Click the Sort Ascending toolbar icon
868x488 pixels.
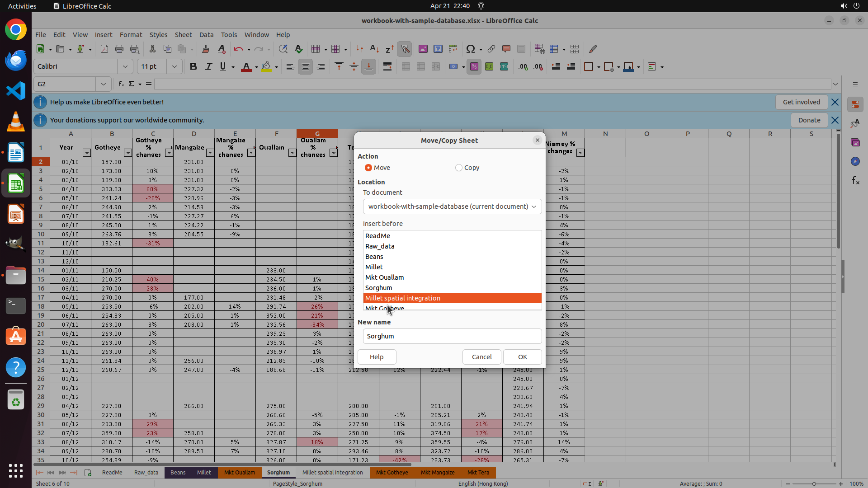(x=374, y=49)
